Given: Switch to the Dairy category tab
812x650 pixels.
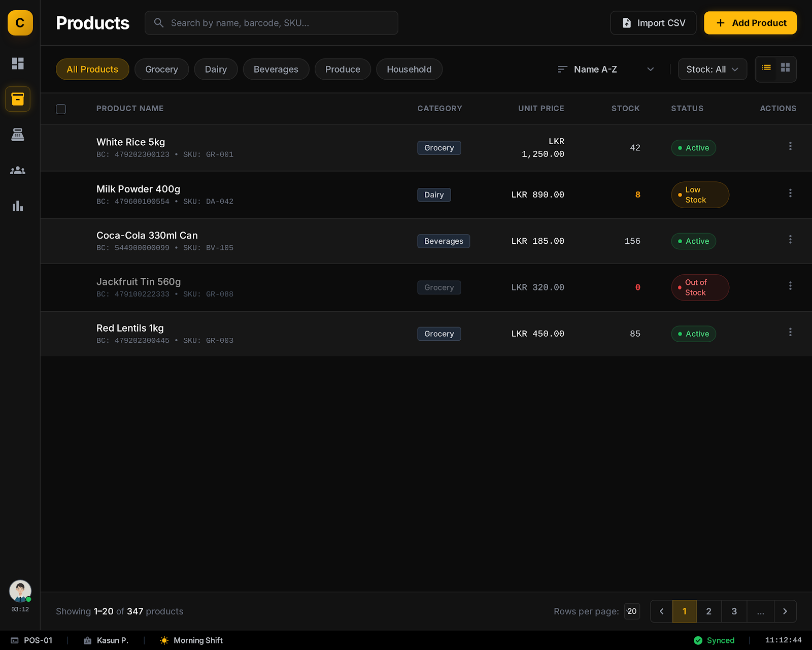Looking at the screenshot, I should (216, 69).
